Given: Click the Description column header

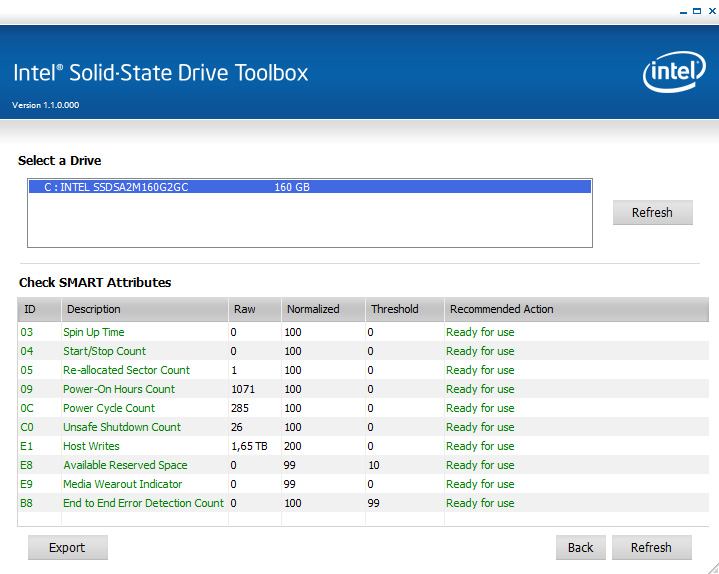Looking at the screenshot, I should point(144,309).
